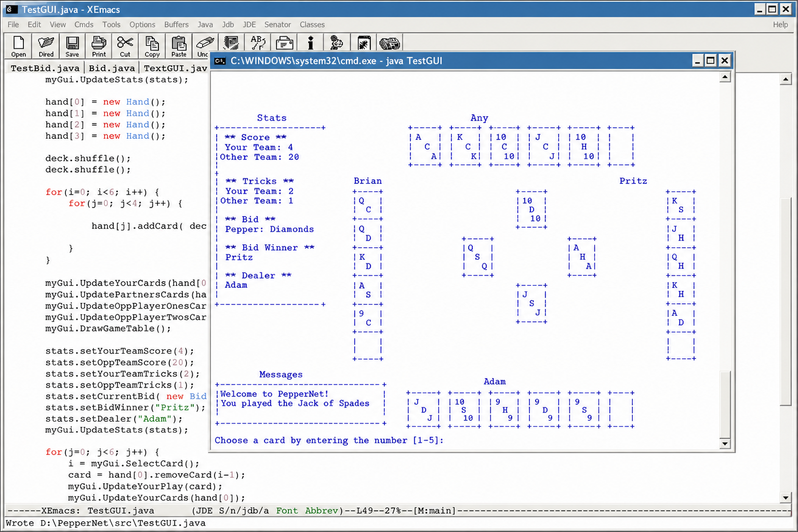Switch to the Bid.java buffer tab
Viewport: 798px width, 532px height.
pos(112,68)
